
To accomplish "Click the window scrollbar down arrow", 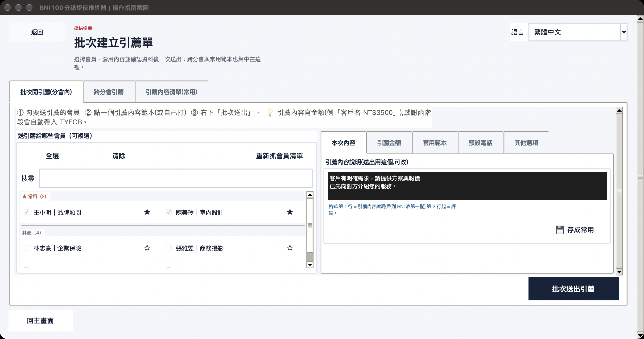I will coord(640,335).
